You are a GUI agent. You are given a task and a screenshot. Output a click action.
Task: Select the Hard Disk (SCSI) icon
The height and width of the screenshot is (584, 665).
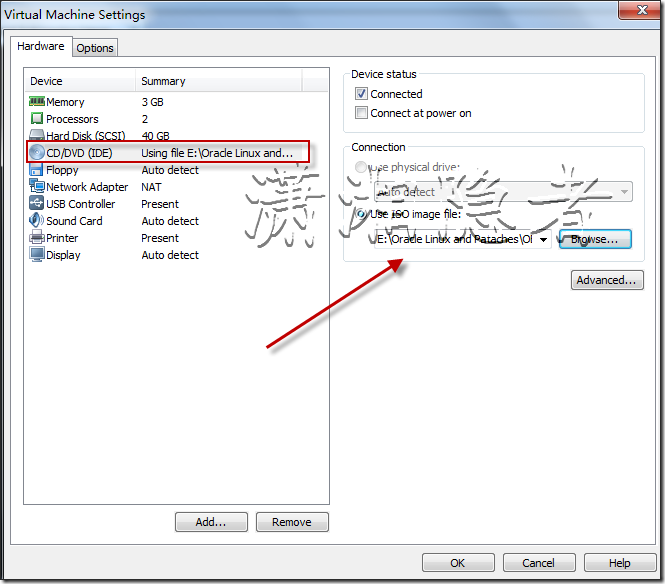tap(37, 136)
